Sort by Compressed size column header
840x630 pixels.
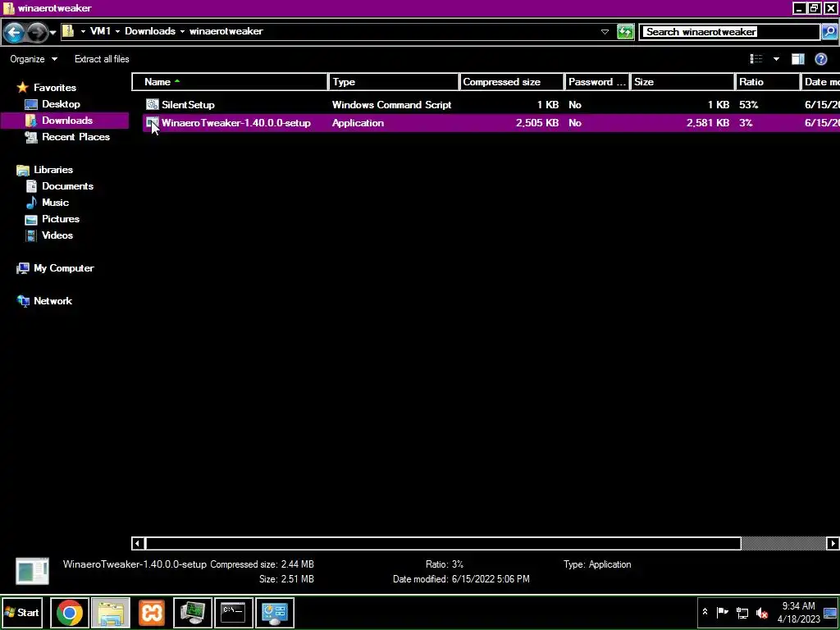512,82
